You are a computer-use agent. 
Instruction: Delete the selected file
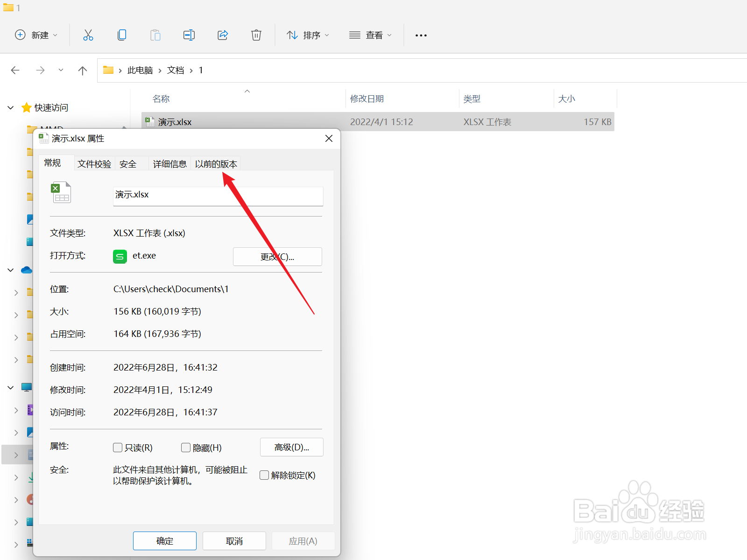(256, 35)
